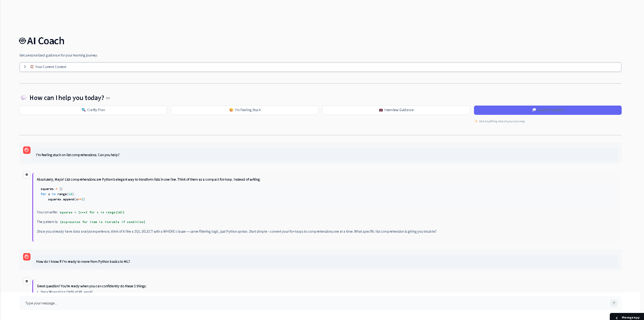This screenshot has width=644, height=320.
Task: Click the back arrow in Manage app
Action: (x=616, y=318)
